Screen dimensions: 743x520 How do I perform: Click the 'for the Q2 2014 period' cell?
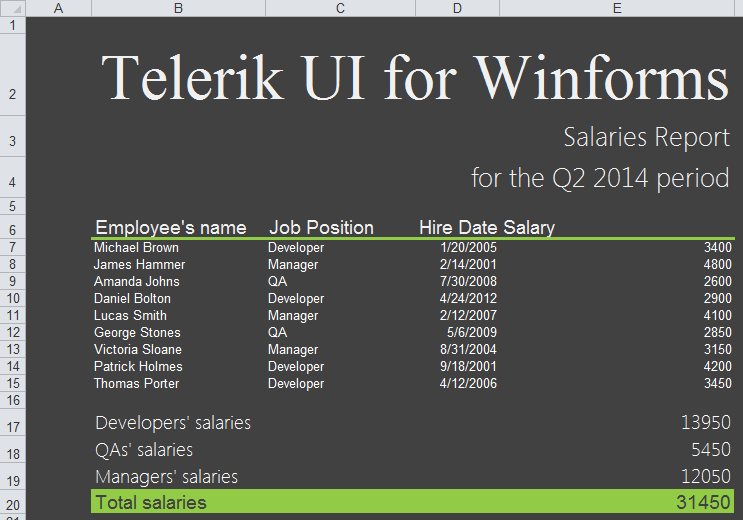tap(600, 179)
